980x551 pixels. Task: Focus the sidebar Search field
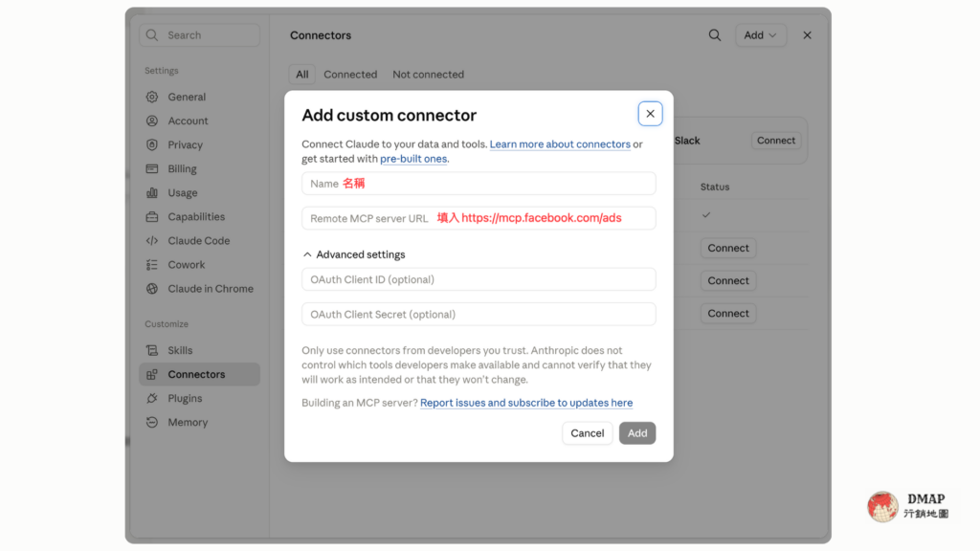coord(199,35)
